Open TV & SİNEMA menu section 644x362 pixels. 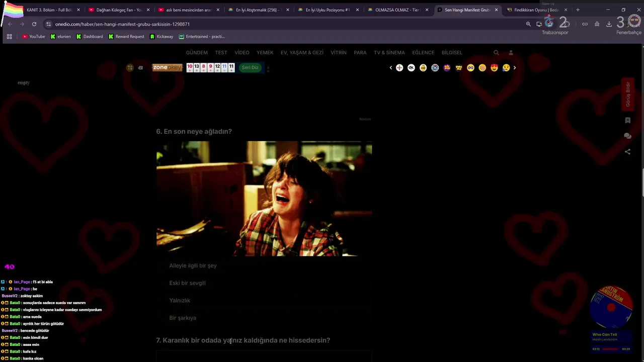(x=389, y=52)
